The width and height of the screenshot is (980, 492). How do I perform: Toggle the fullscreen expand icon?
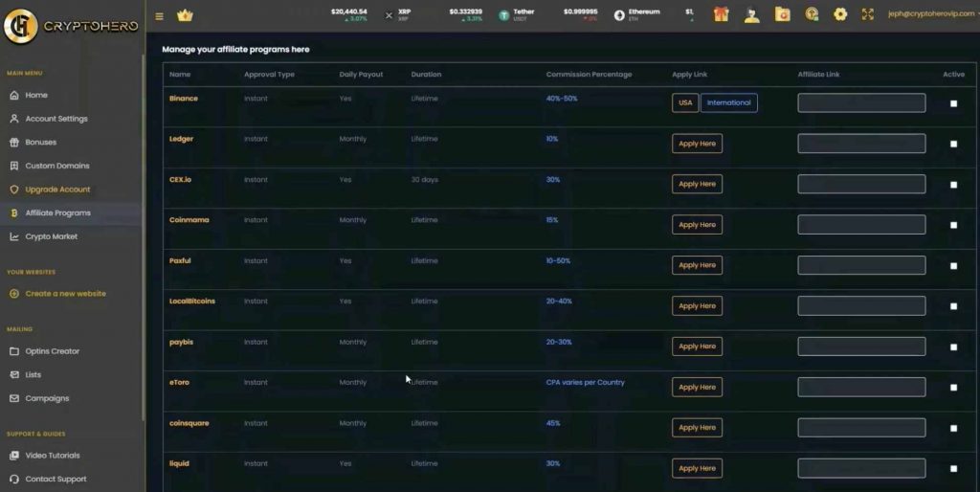867,14
